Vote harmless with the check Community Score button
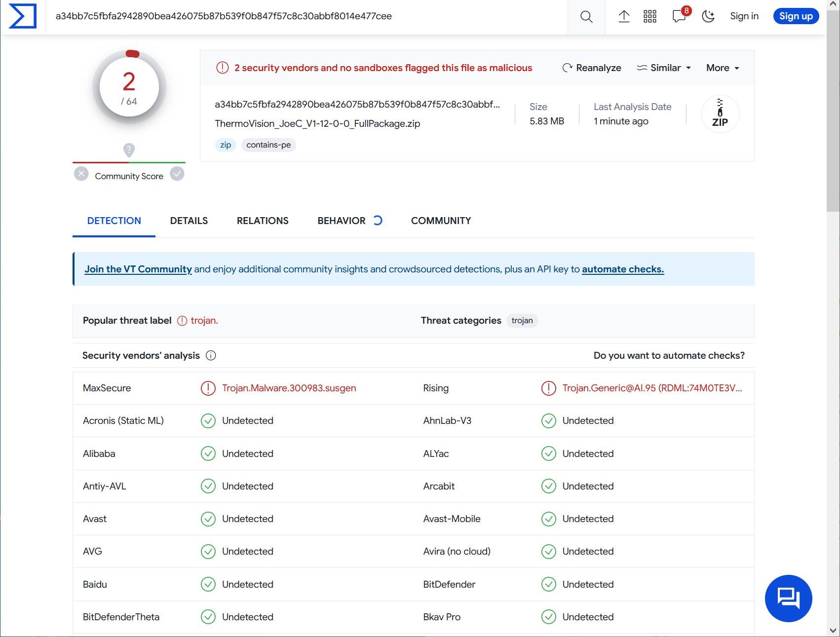 177,174
